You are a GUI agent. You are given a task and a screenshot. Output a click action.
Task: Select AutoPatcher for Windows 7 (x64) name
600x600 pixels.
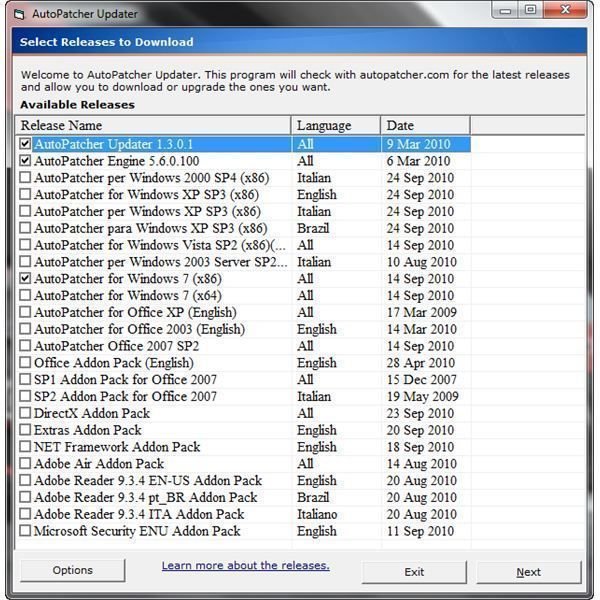tap(128, 296)
